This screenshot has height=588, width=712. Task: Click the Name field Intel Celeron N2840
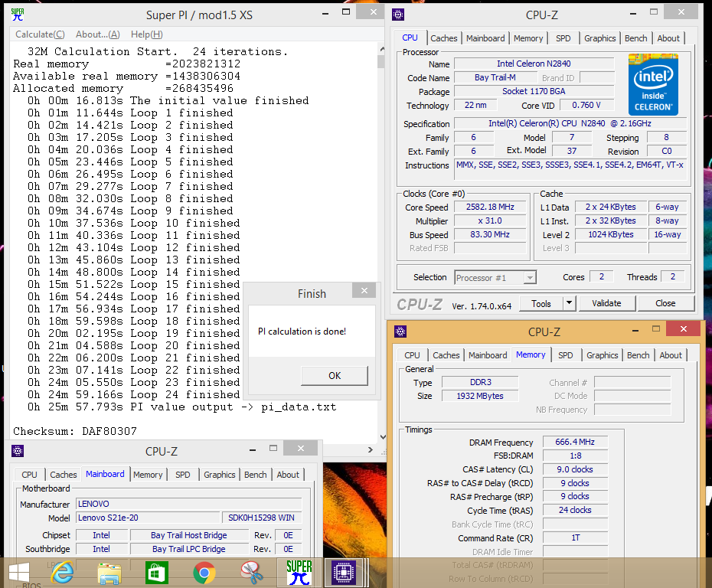click(534, 64)
